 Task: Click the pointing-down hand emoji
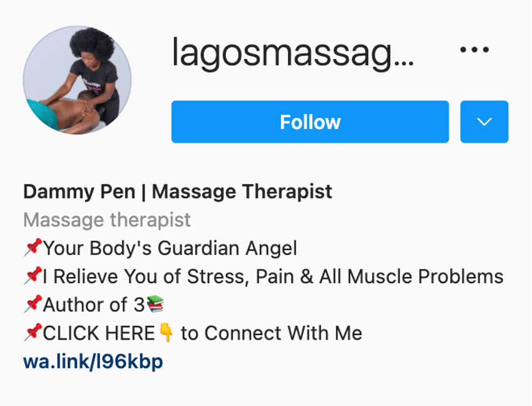tap(166, 332)
